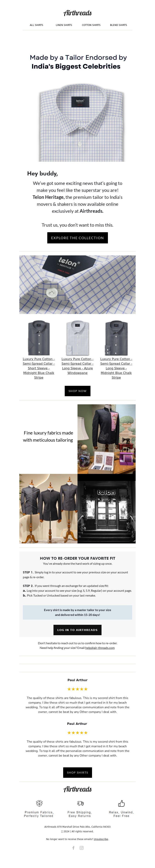Go to BLEND SHIRTS category
This screenshot has height=868, width=155.
coord(119,25)
